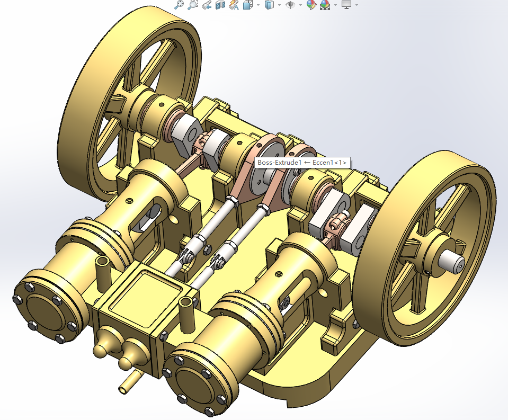Toggle the Section View tool
This screenshot has width=508, height=420.
(220, 5)
